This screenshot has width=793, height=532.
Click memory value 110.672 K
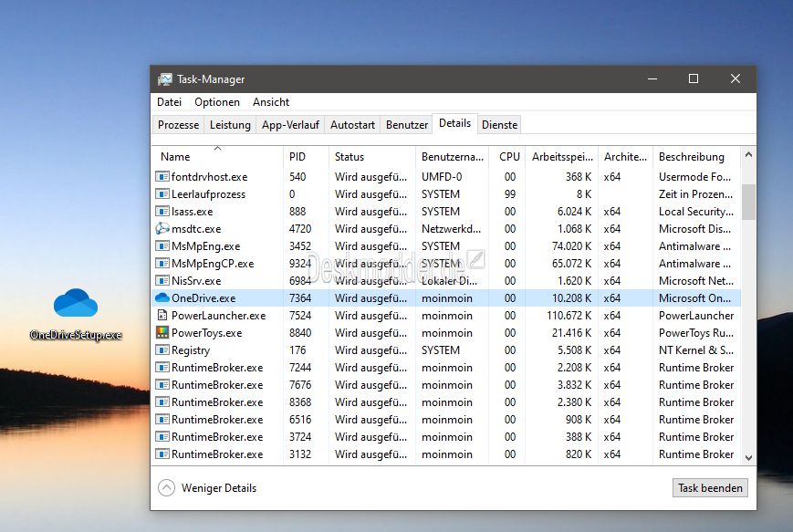coord(569,316)
